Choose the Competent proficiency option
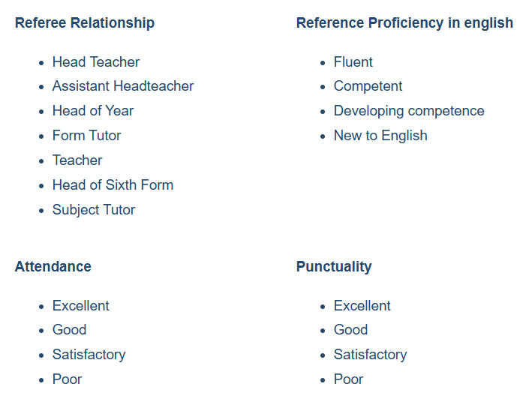 pyautogui.click(x=368, y=86)
